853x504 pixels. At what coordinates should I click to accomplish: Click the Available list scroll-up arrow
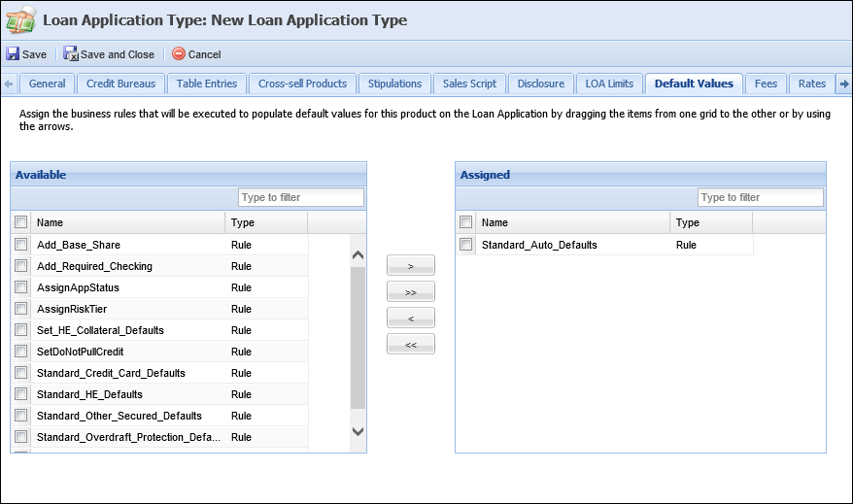click(x=358, y=255)
